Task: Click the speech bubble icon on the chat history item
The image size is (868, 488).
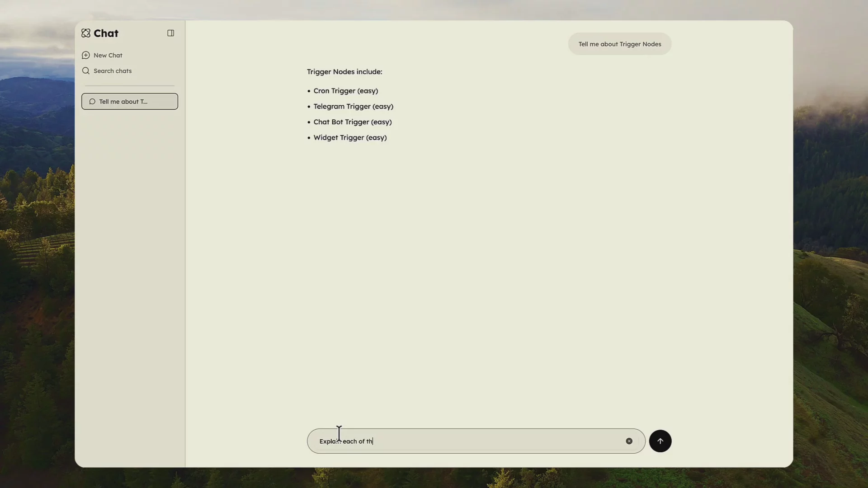Action: coord(93,101)
